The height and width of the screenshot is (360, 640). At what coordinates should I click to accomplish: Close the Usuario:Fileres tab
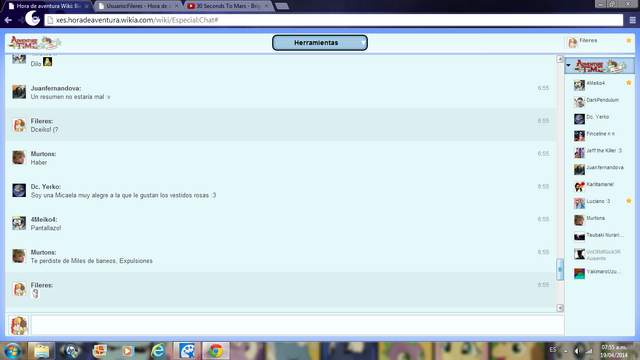pyautogui.click(x=176, y=6)
